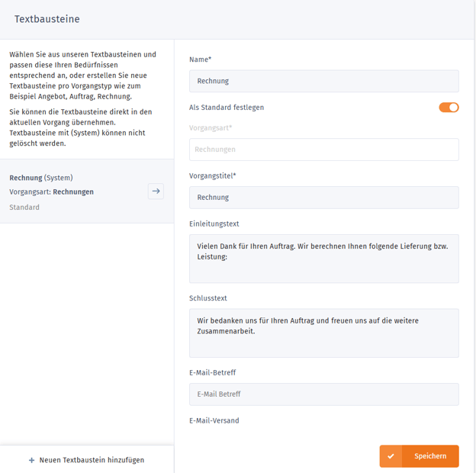Click the E-Mail-Versand section label
Viewport: 476px width, 473px height.
tap(214, 420)
